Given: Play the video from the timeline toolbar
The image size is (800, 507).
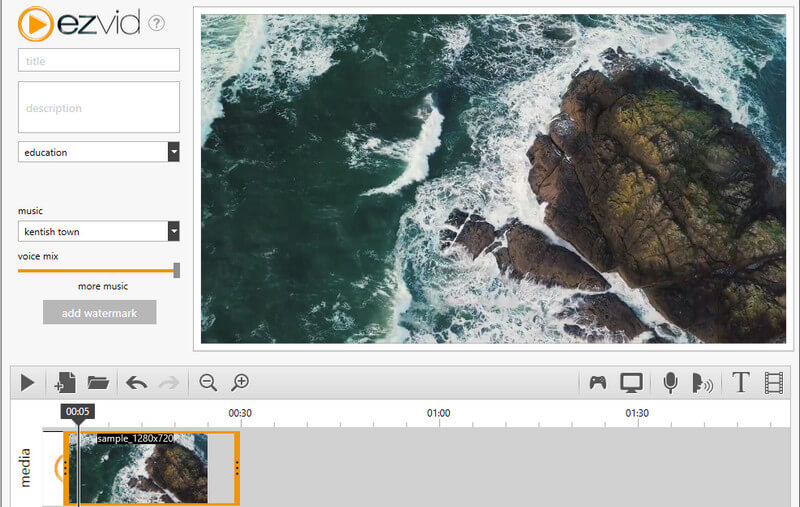Looking at the screenshot, I should (27, 382).
